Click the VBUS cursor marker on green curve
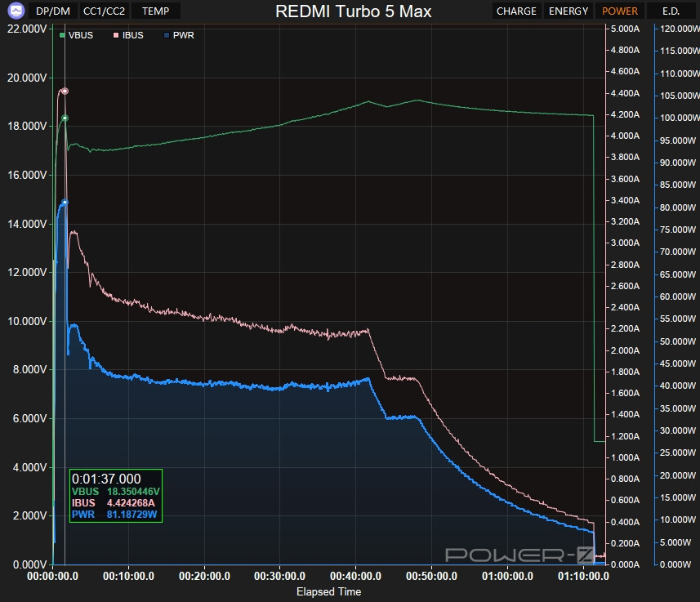The image size is (700, 602). [x=65, y=118]
